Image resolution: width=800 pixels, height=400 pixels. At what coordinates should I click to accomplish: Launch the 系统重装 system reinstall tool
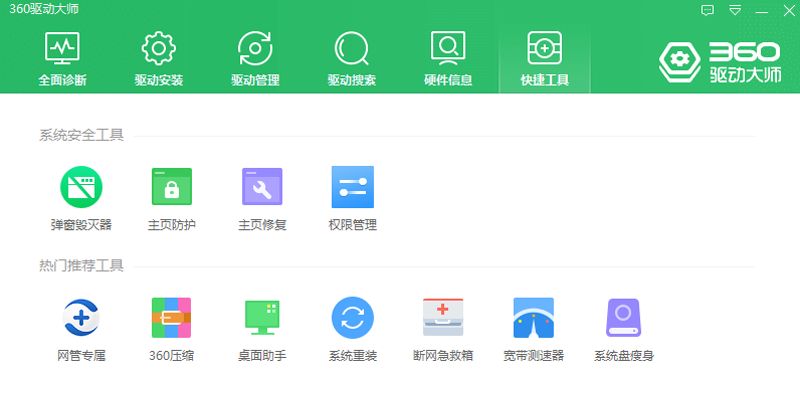[353, 330]
